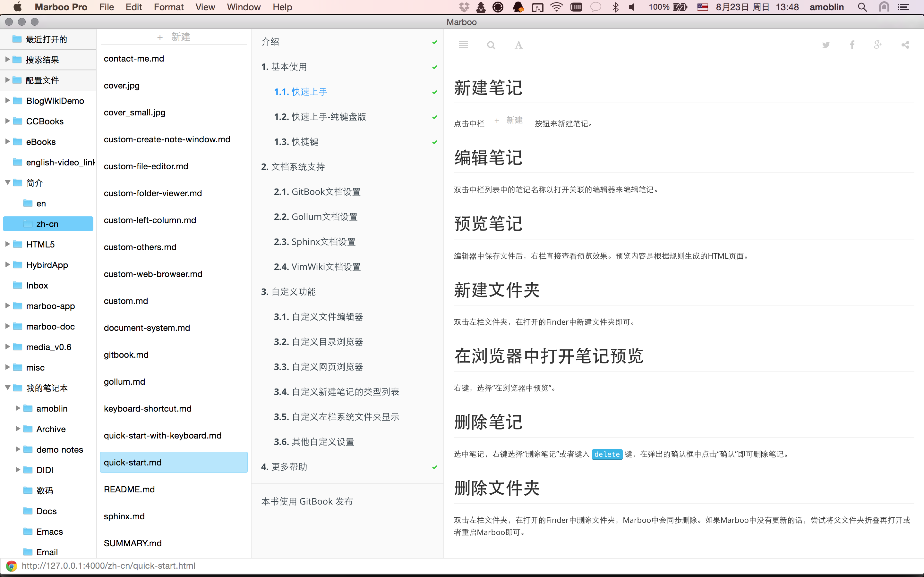Open font settings letter A icon
This screenshot has width=924, height=577.
(518, 46)
